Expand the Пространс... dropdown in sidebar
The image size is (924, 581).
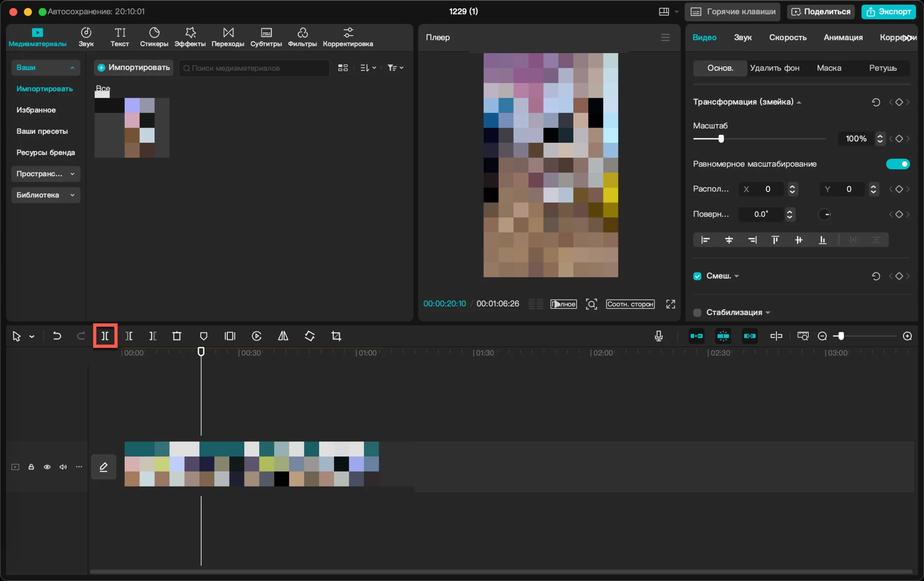tap(46, 174)
